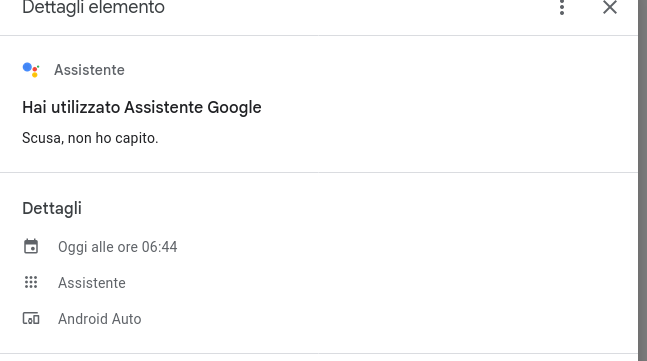Screen dimensions: 647x361
Task: Click the apps grid icon beside Assistente
Action: click(x=31, y=282)
